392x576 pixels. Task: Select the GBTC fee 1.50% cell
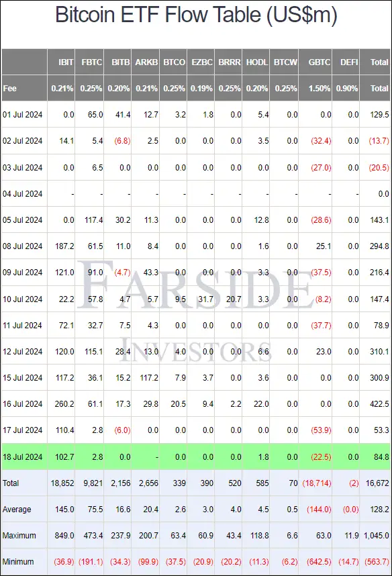coord(320,88)
